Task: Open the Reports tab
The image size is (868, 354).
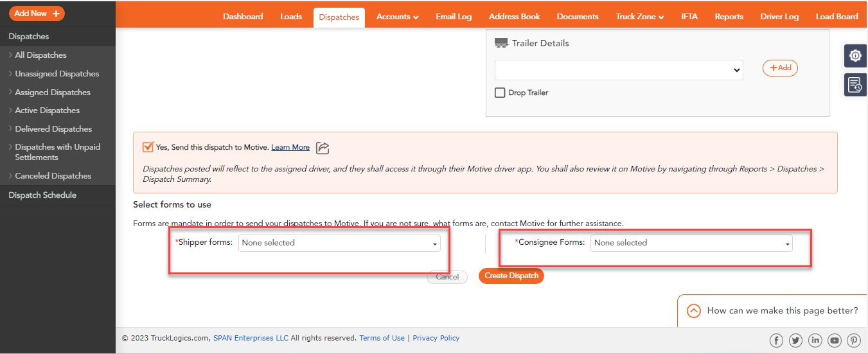Action: pyautogui.click(x=729, y=17)
